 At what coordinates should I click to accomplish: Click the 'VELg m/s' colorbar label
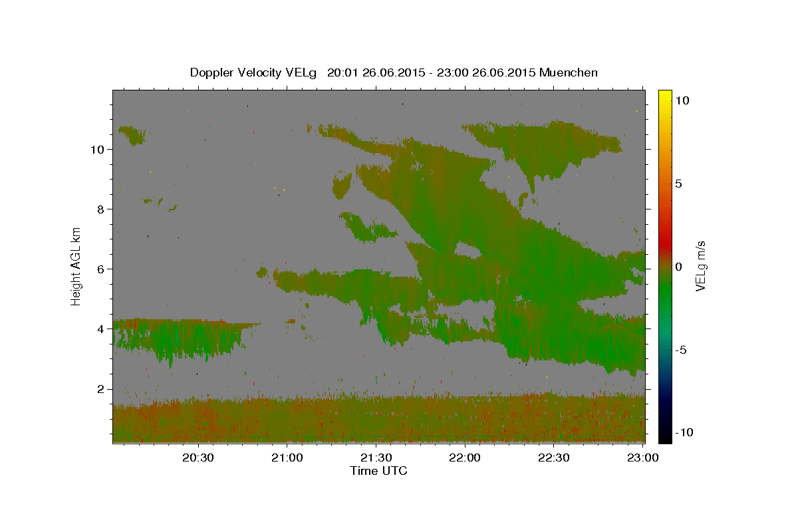[700, 266]
